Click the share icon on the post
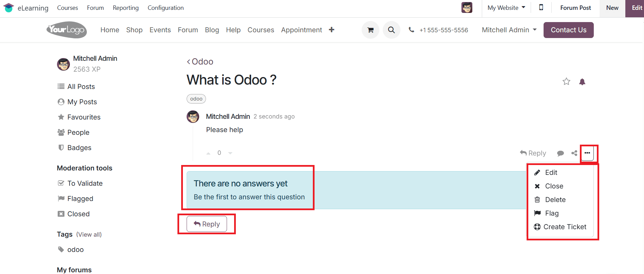644x274 pixels. coord(574,153)
